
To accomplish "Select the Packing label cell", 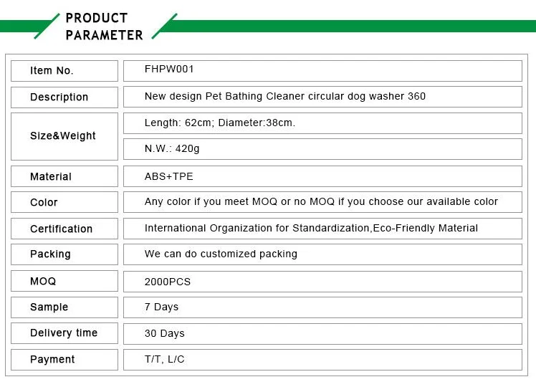I will click(x=64, y=254).
